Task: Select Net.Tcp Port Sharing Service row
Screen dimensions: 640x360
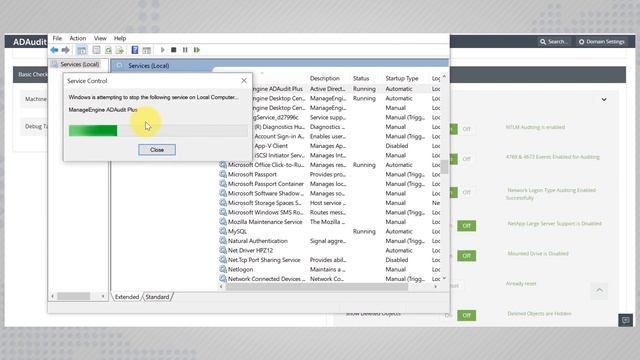Action: [x=330, y=260]
